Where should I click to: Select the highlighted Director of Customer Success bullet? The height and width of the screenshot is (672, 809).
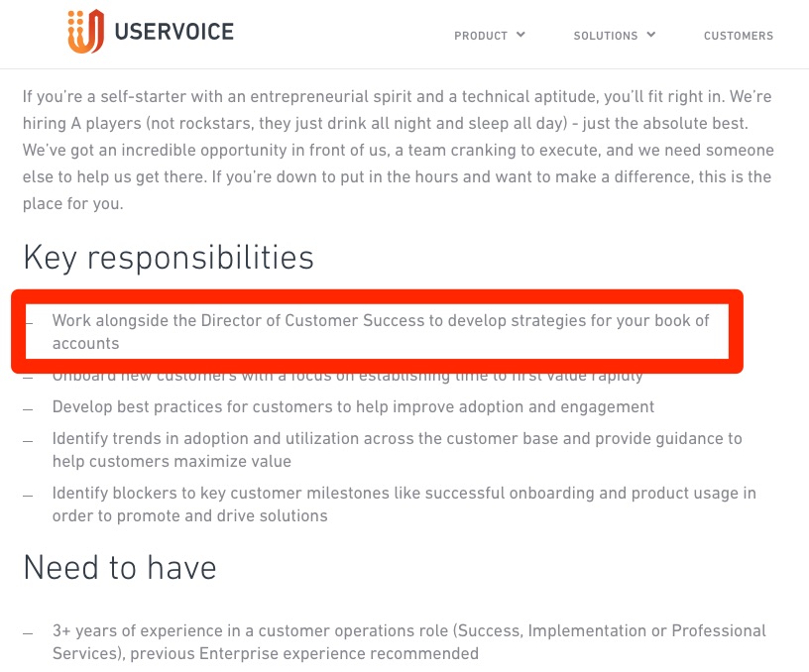click(x=381, y=332)
